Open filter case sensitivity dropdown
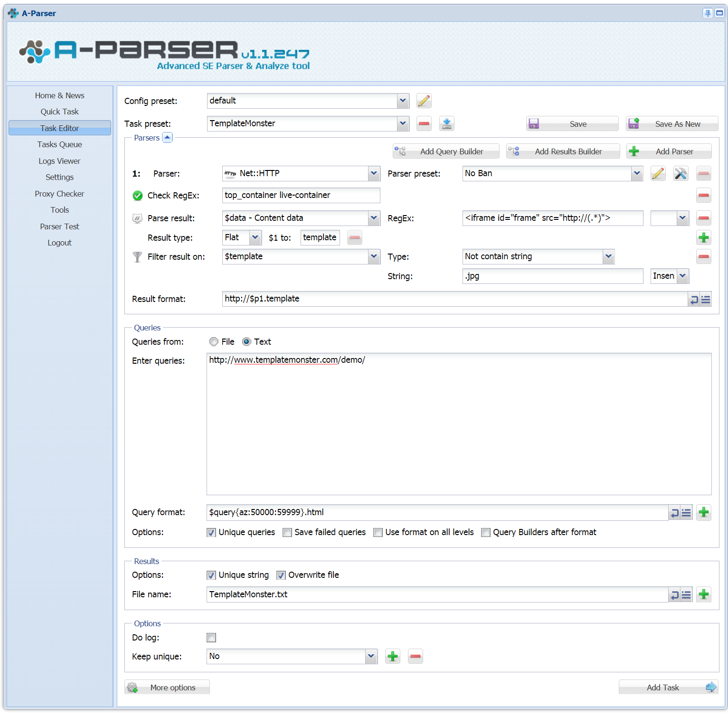 [682, 276]
